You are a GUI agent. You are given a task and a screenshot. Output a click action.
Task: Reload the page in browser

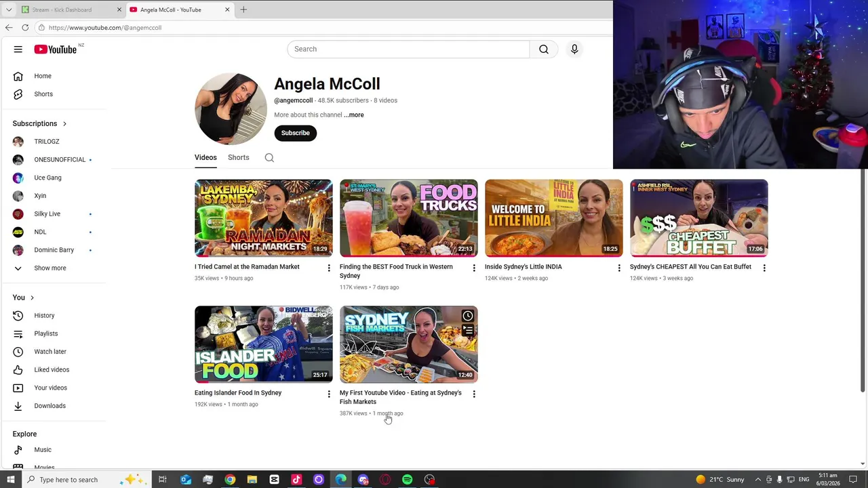pos(25,28)
